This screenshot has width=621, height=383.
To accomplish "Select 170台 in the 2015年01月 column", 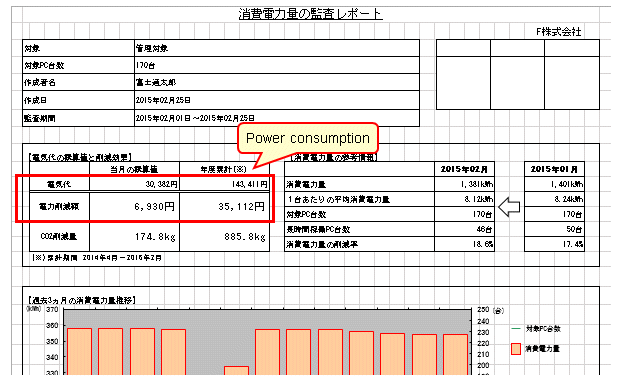I will (x=572, y=214).
